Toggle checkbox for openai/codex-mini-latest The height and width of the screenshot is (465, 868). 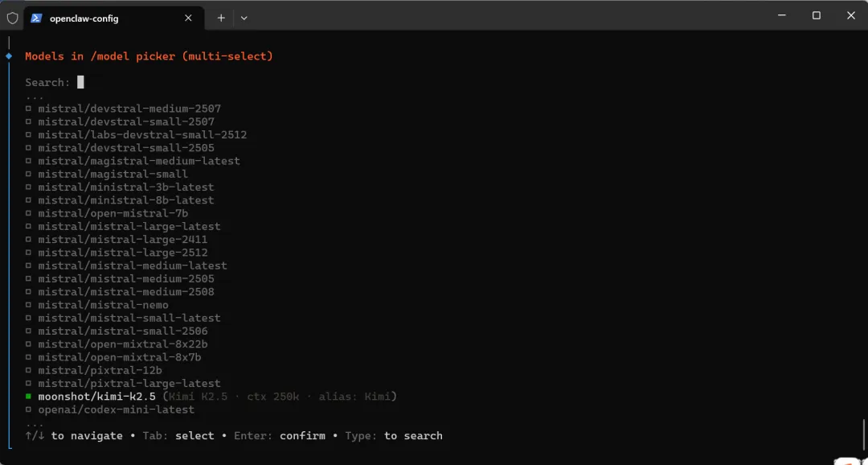28,409
